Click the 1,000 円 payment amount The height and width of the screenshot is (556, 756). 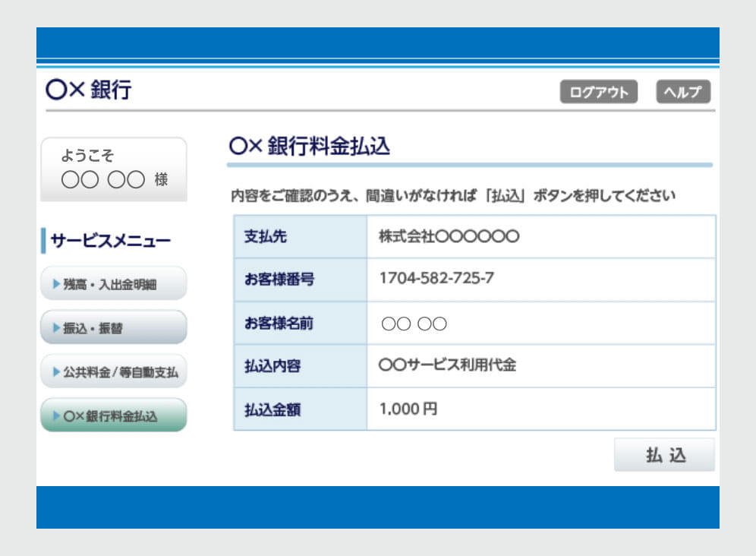click(x=408, y=409)
